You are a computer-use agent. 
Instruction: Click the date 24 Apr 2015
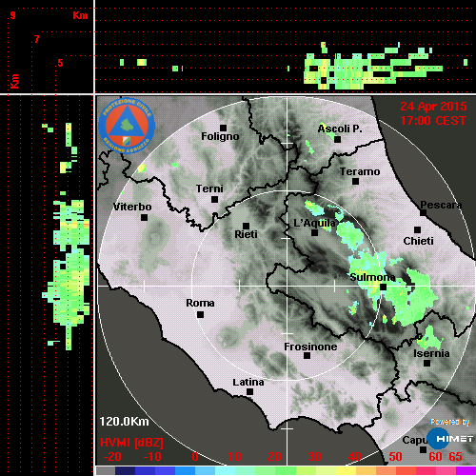[x=433, y=107]
